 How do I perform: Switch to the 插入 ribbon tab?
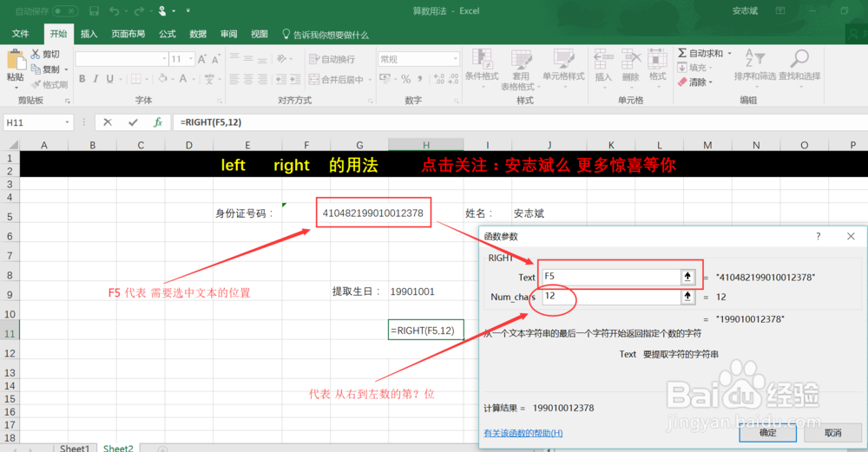(x=89, y=35)
